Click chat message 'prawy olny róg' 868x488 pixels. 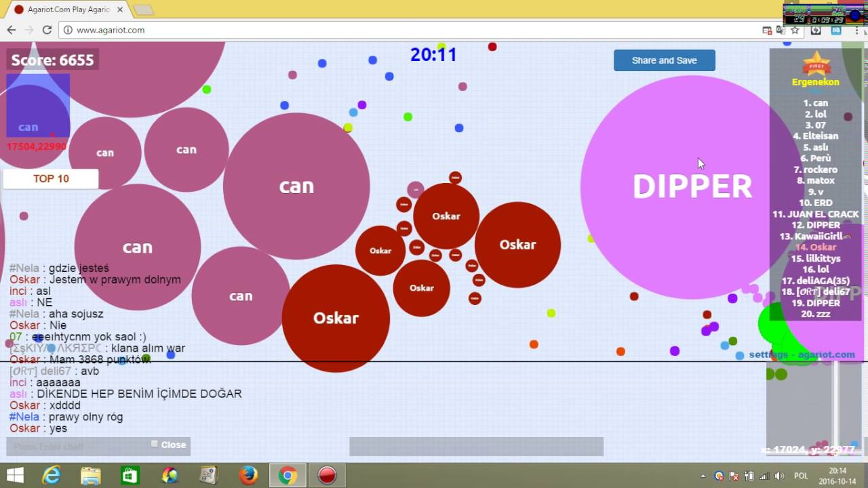point(85,418)
